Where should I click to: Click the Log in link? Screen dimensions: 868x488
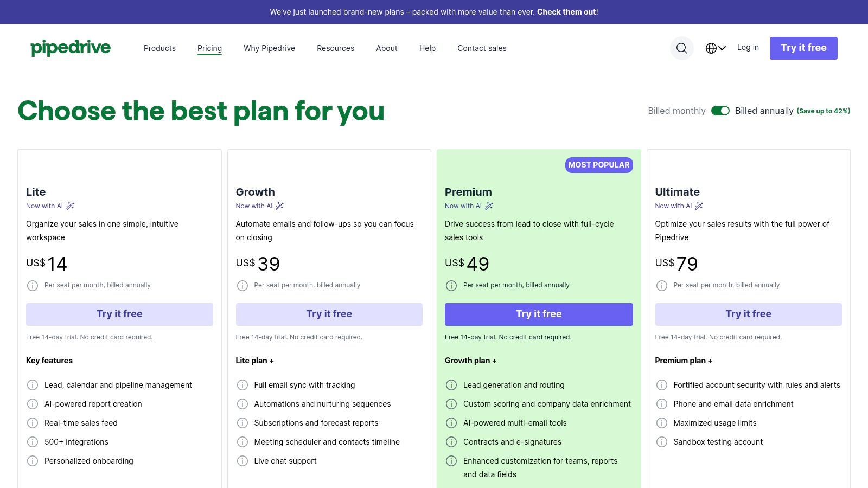click(748, 47)
